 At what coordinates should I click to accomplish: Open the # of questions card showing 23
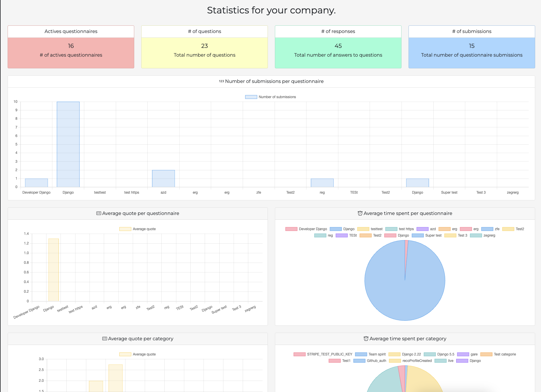[205, 47]
